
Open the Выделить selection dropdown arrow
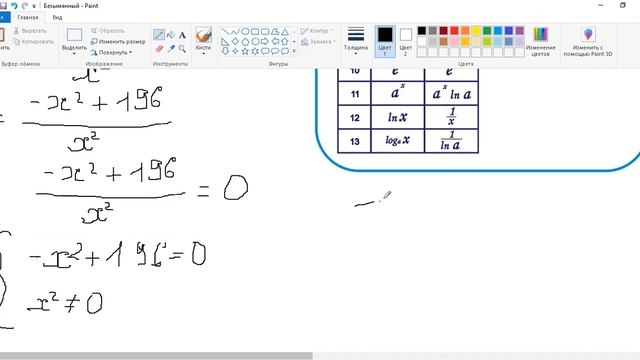74,53
